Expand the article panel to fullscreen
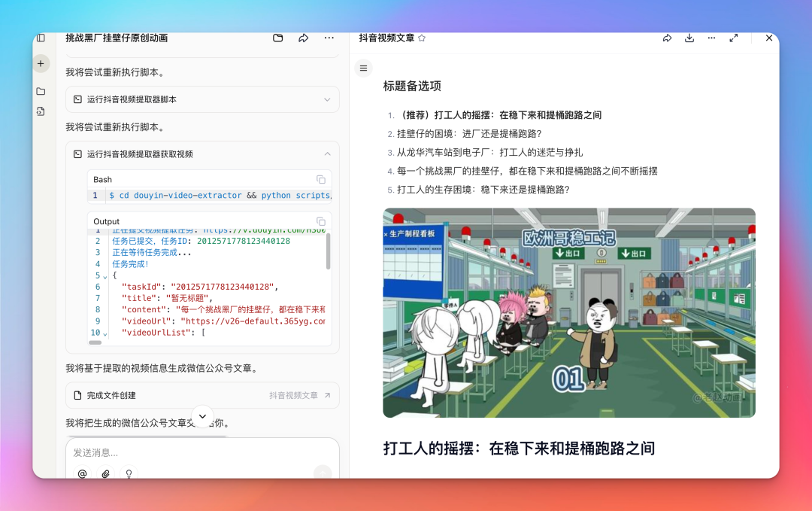Viewport: 812px width, 511px height. pyautogui.click(x=734, y=37)
